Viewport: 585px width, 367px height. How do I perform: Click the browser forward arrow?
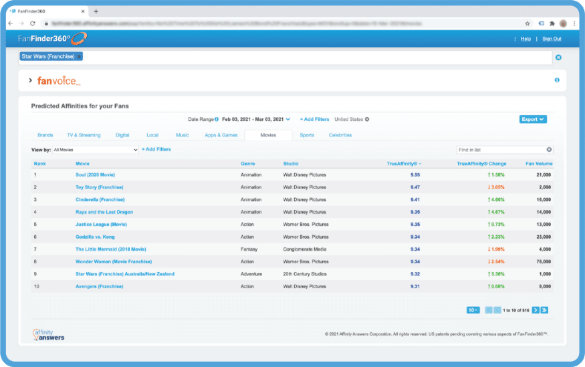22,23
